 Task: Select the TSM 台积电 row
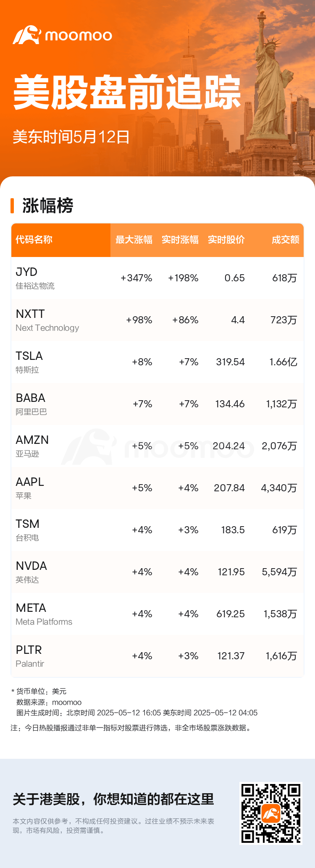(157, 530)
